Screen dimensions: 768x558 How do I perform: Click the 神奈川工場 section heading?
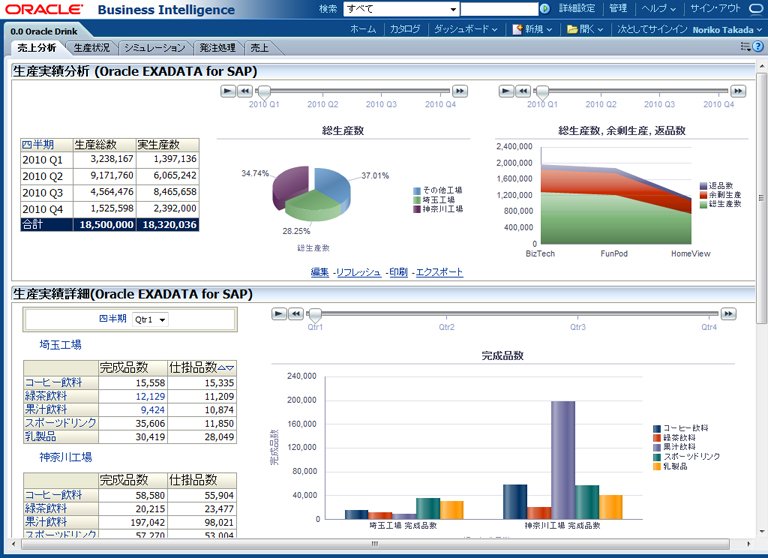(x=66, y=457)
